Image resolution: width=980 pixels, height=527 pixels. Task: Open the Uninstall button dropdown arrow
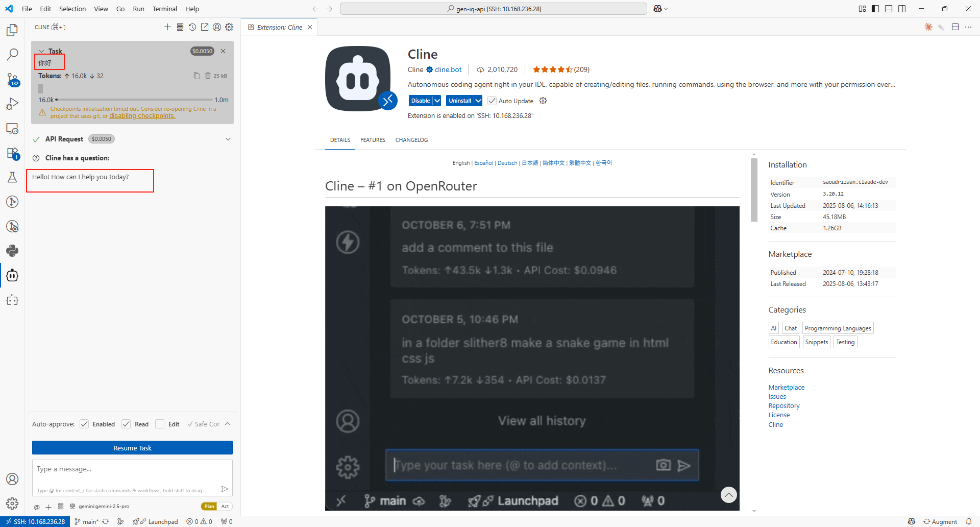coord(478,101)
